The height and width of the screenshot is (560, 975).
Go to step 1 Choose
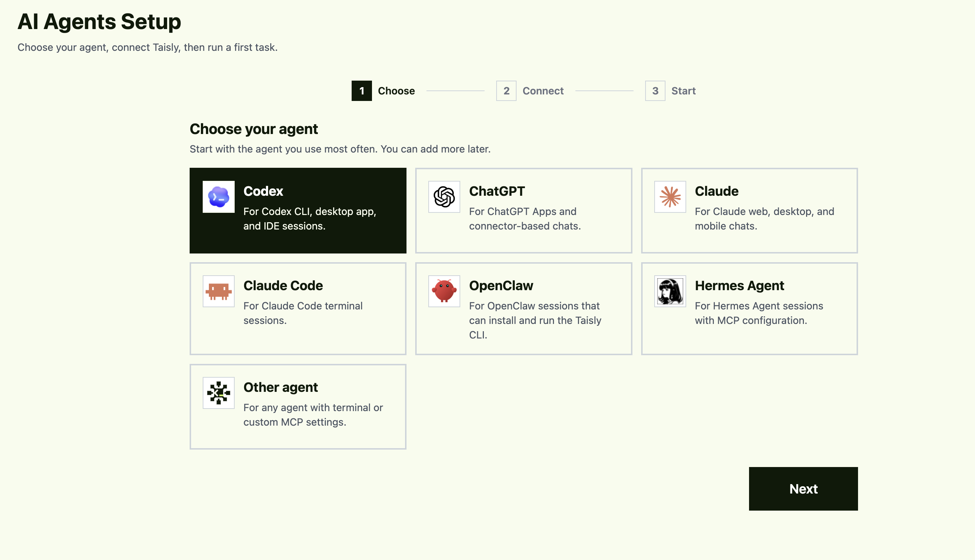point(383,91)
